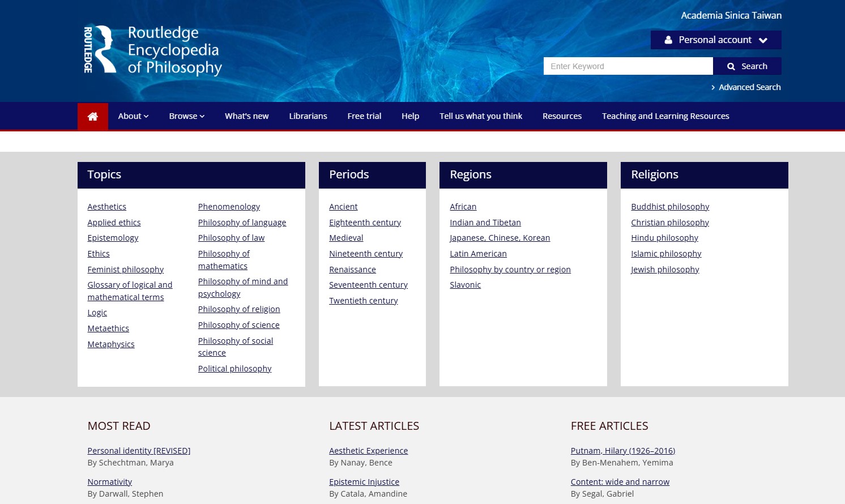Open the Applied ethics topic

[114, 223]
